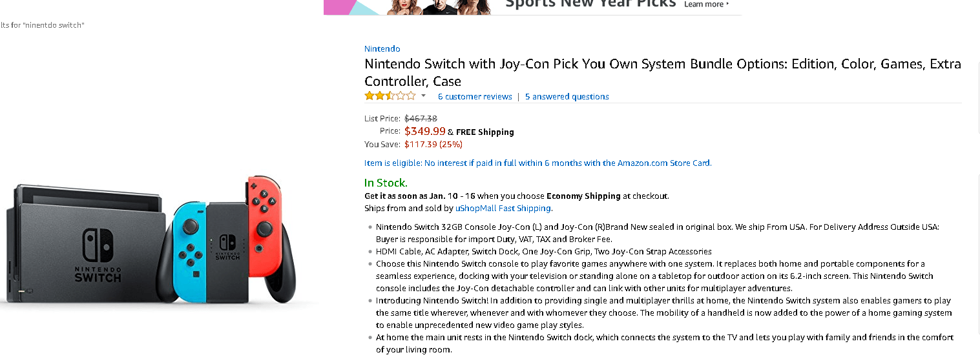Click the FREE Shipping label

[x=485, y=132]
